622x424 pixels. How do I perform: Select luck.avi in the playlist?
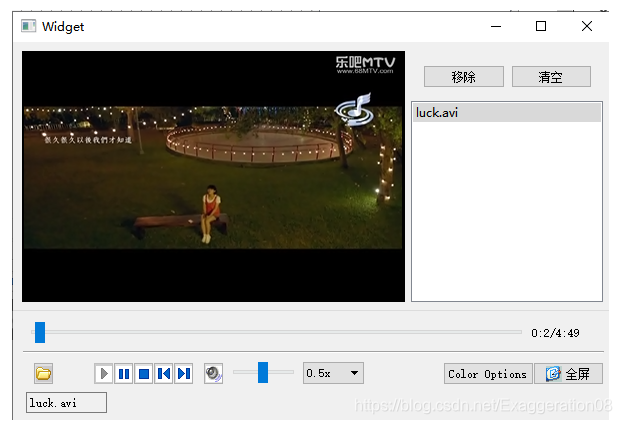pos(507,113)
